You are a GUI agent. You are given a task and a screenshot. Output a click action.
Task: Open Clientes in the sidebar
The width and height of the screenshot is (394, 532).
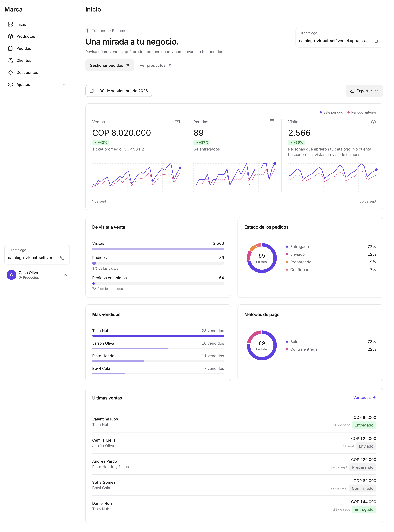coord(37,60)
